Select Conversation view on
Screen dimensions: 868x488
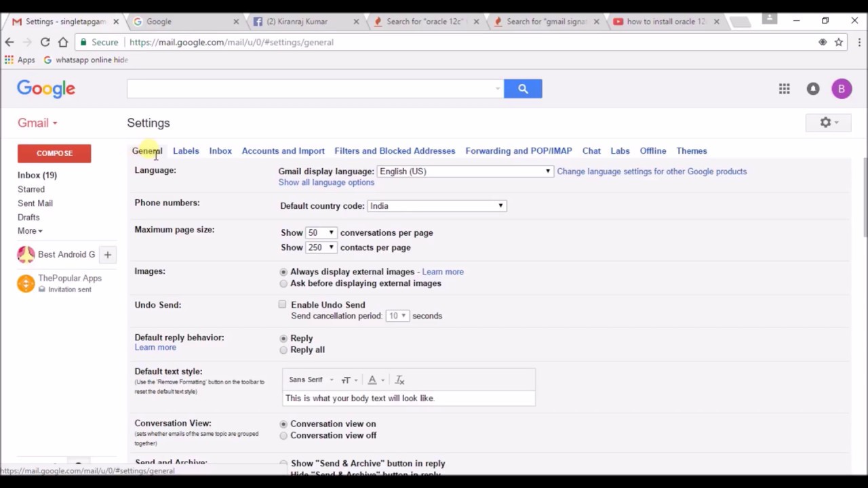click(283, 424)
